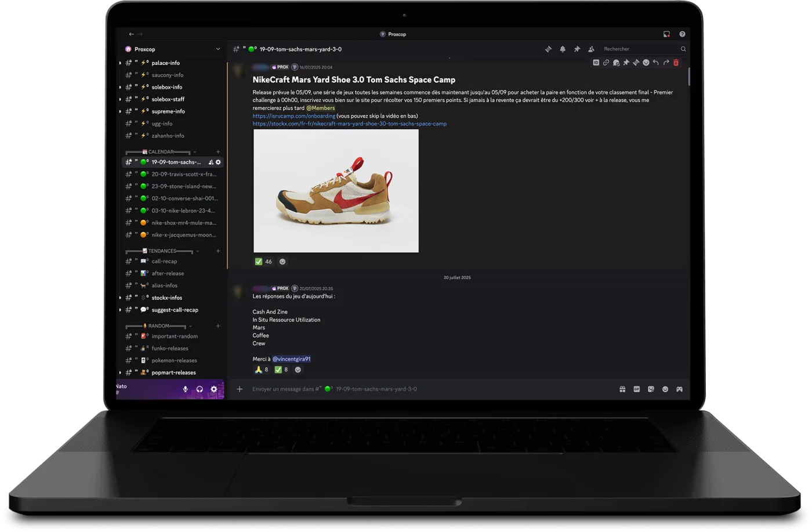Screen dimensions: 812x532
Task: Open the help question mark icon
Action: [682, 34]
